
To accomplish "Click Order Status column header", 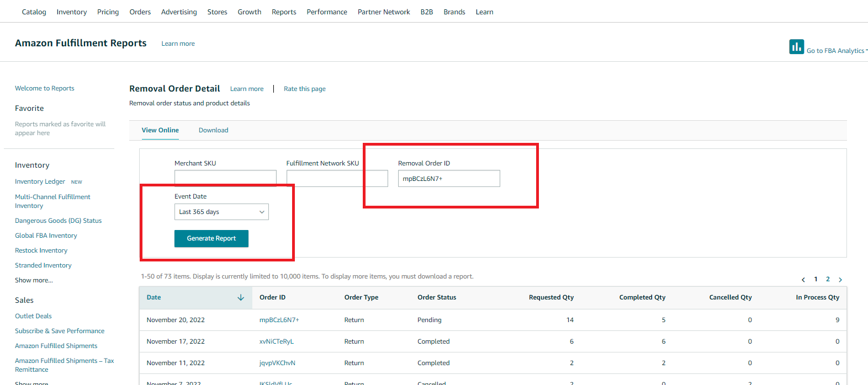I will click(x=437, y=297).
